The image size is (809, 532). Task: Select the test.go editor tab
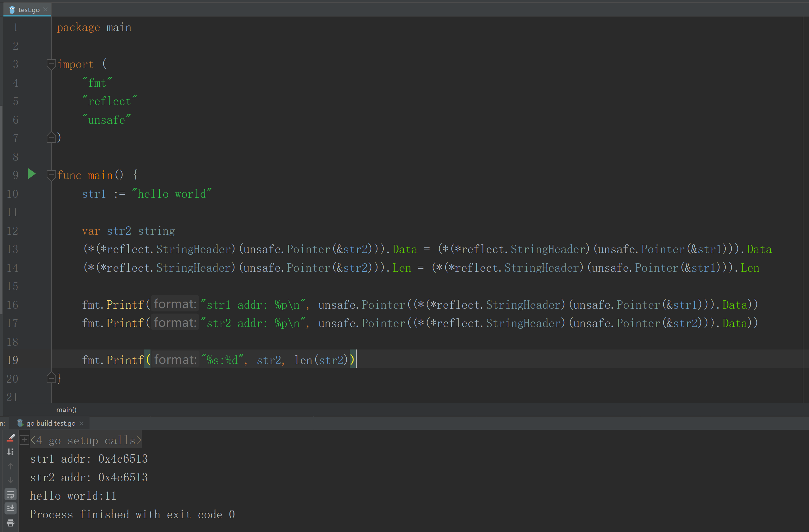point(29,10)
